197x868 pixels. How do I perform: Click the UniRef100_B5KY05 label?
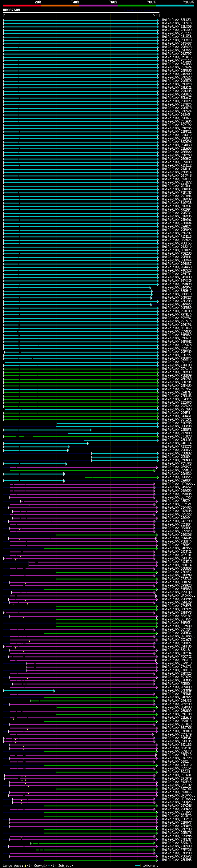[x=176, y=128]
